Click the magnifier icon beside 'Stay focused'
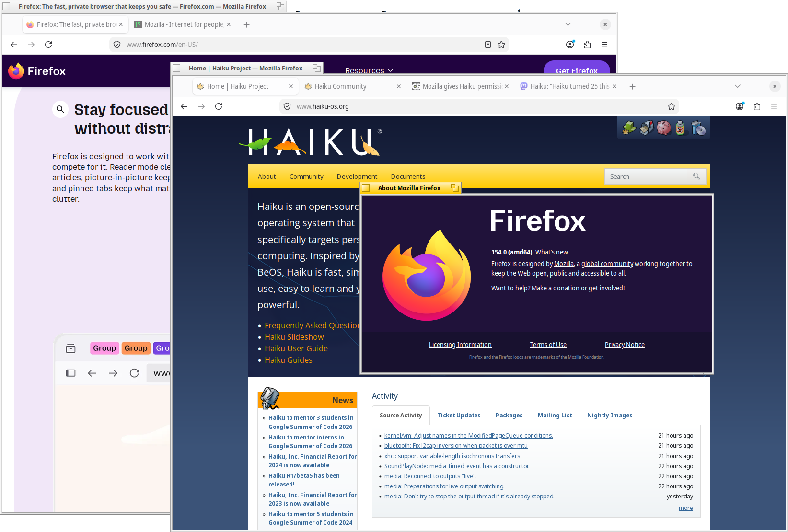Viewport: 788px width, 532px height. tap(60, 109)
